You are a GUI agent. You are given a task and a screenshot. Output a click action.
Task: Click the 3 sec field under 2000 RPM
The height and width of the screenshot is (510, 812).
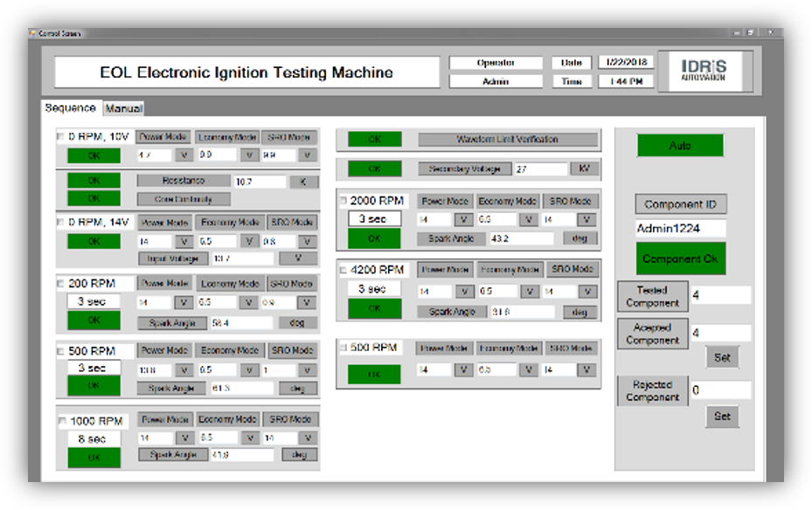point(374,219)
